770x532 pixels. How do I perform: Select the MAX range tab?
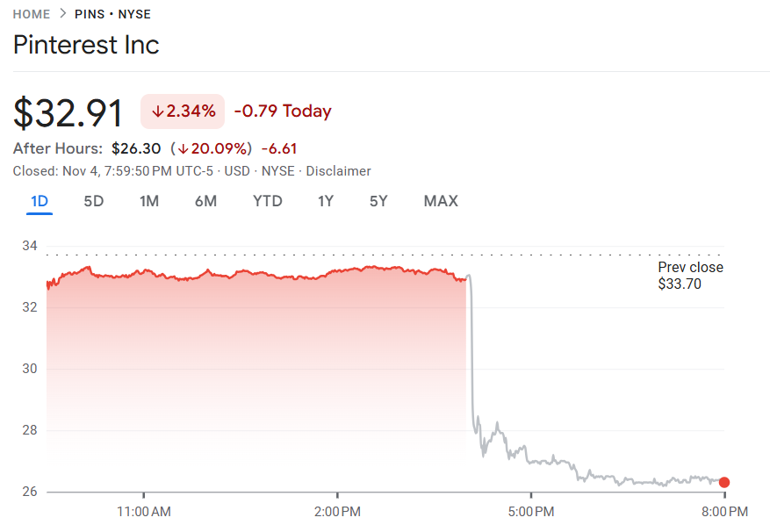coord(441,201)
